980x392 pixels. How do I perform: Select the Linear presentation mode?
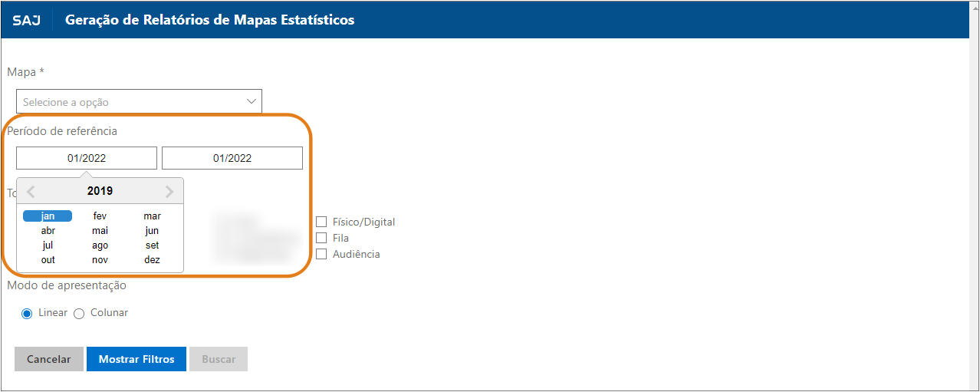click(27, 313)
